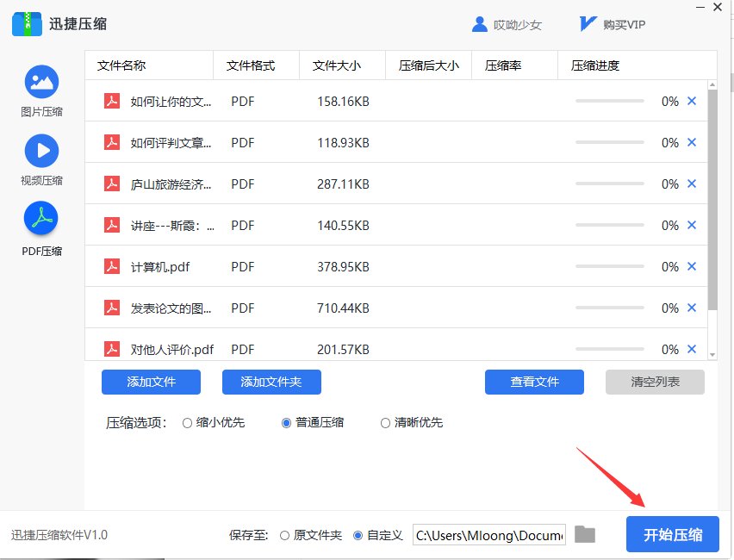The image size is (734, 560).
Task: Click inside the custom save path field
Action: pos(488,534)
